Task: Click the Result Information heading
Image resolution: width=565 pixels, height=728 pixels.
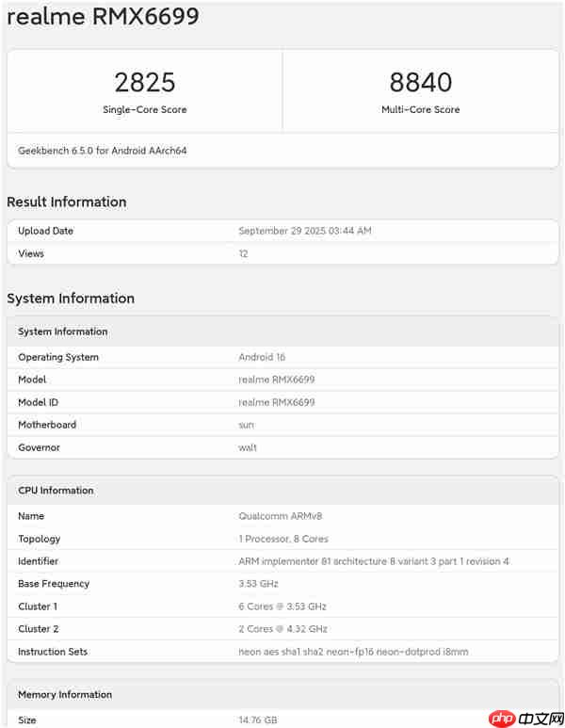Action: pos(66,202)
